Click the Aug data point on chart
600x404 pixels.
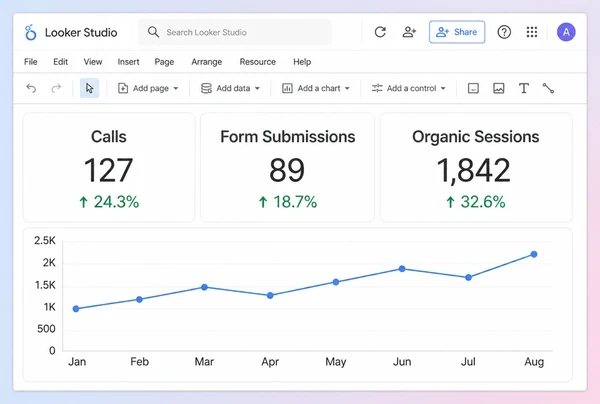coord(534,254)
